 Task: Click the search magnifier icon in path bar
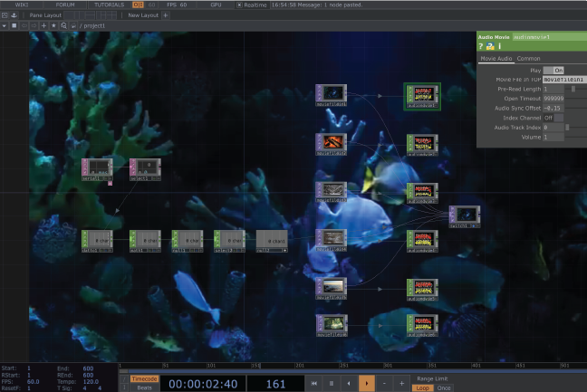click(x=63, y=26)
